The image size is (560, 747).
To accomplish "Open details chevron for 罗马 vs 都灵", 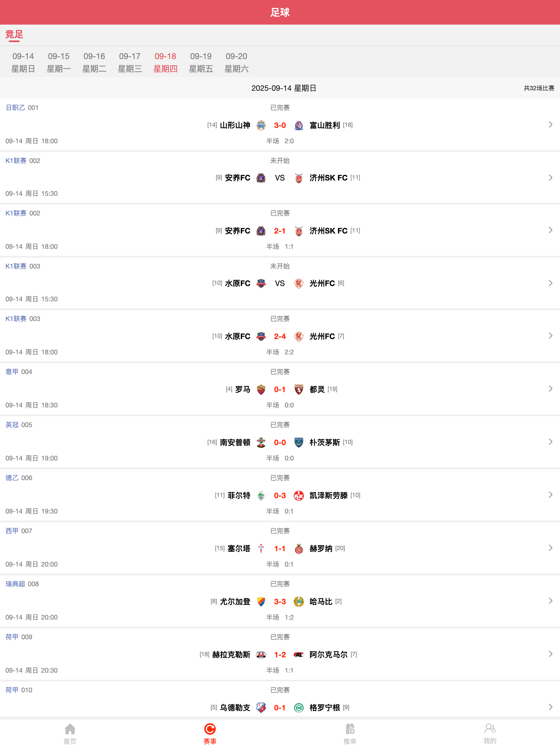I will 550,389.
